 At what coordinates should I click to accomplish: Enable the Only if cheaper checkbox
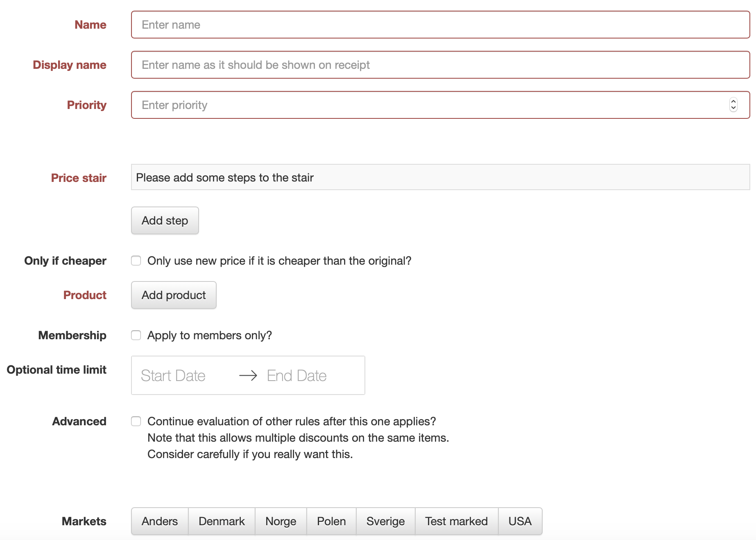[x=136, y=261]
